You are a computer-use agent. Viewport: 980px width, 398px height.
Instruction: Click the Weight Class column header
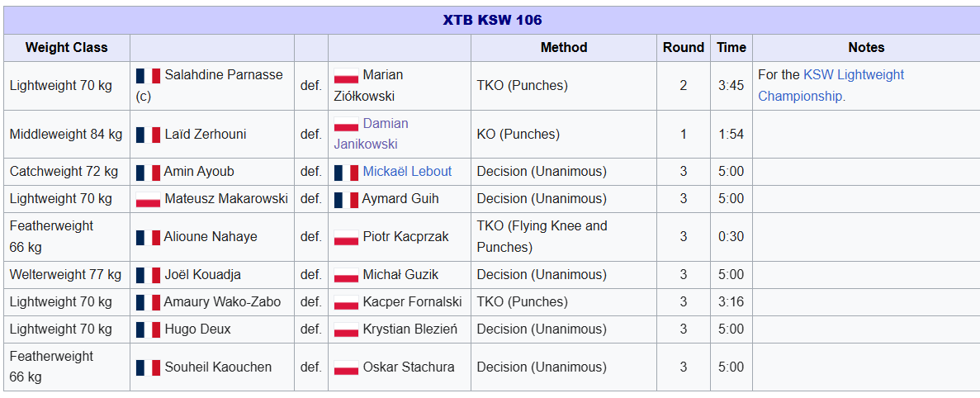[66, 48]
